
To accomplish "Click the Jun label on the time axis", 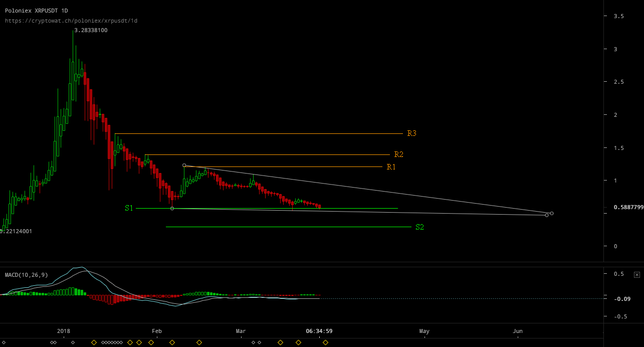I will pos(518,331).
